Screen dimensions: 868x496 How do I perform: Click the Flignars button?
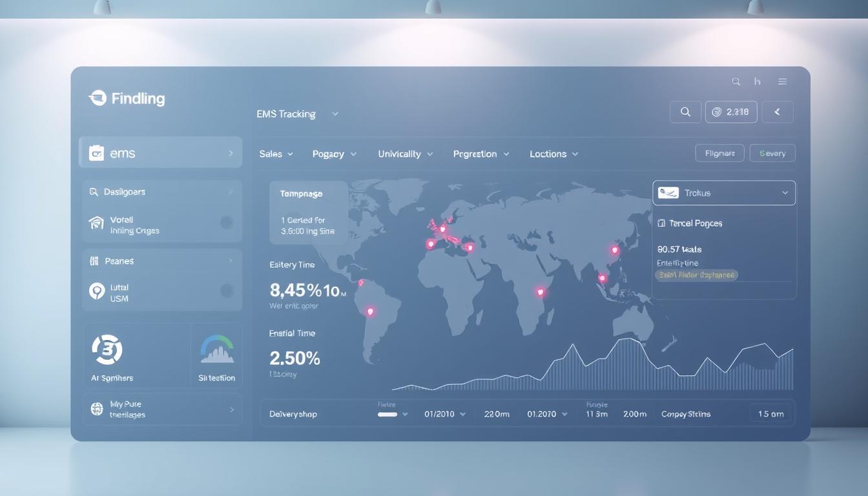click(720, 153)
